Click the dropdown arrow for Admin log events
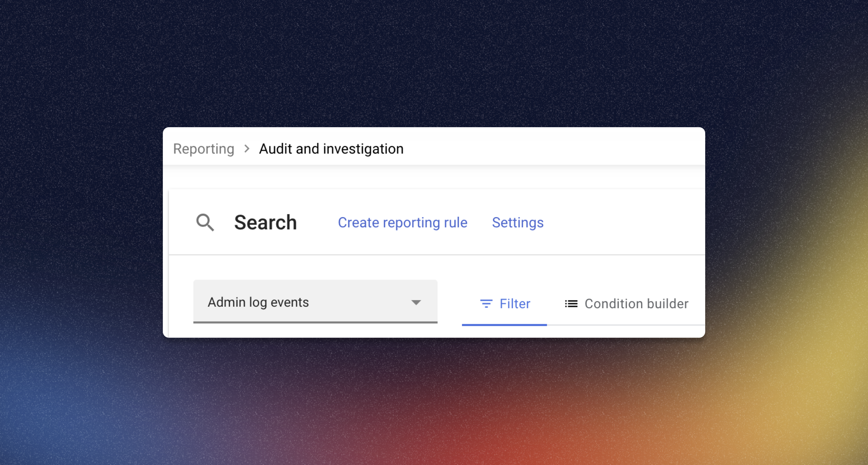The height and width of the screenshot is (465, 868). [x=416, y=302]
